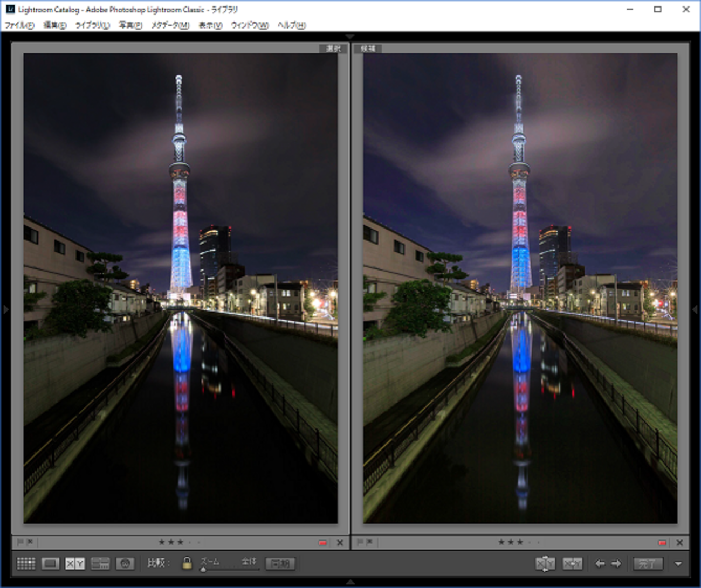Switch to Survey view
Screen dimensions: 701x588
100,564
